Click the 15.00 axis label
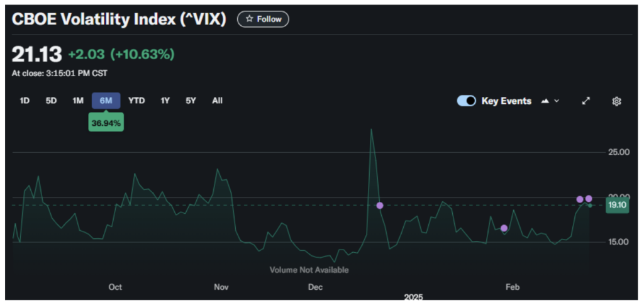The width and height of the screenshot is (644, 305). [x=619, y=241]
